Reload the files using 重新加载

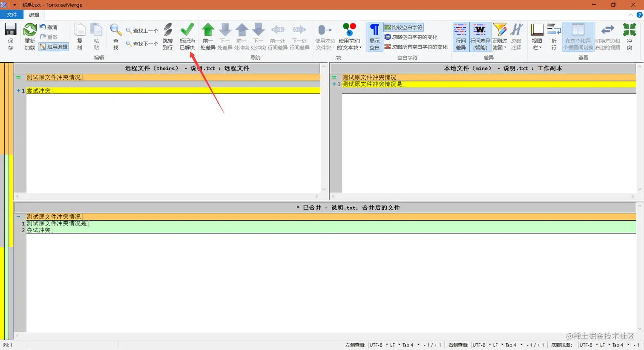pyautogui.click(x=30, y=37)
